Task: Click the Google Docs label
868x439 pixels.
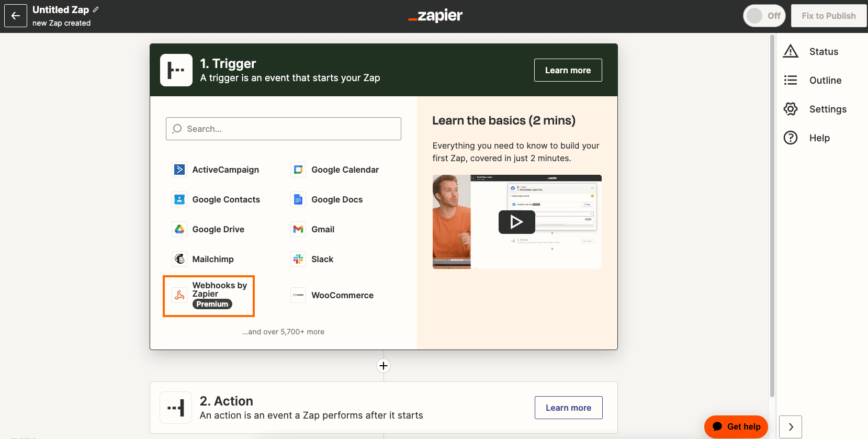Action: click(337, 199)
